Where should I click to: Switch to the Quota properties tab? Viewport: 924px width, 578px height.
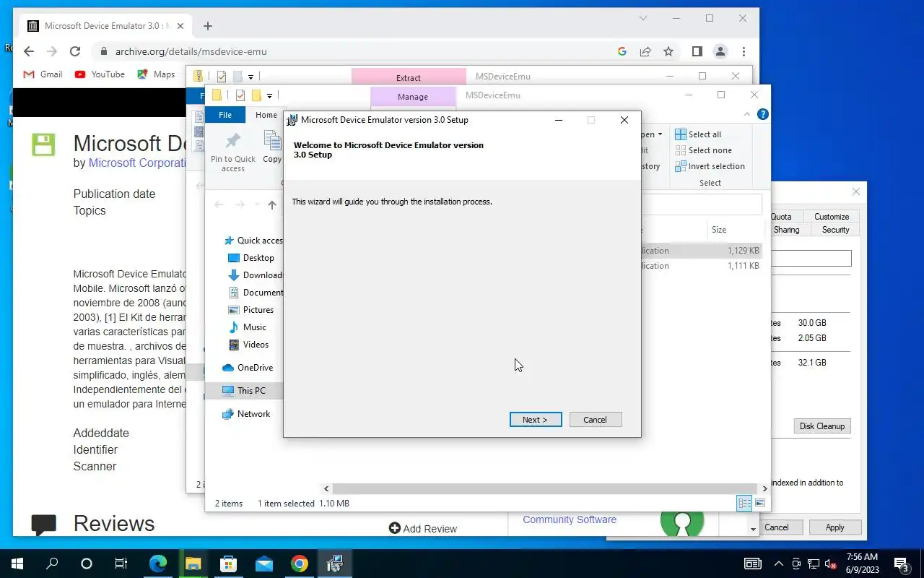point(781,217)
